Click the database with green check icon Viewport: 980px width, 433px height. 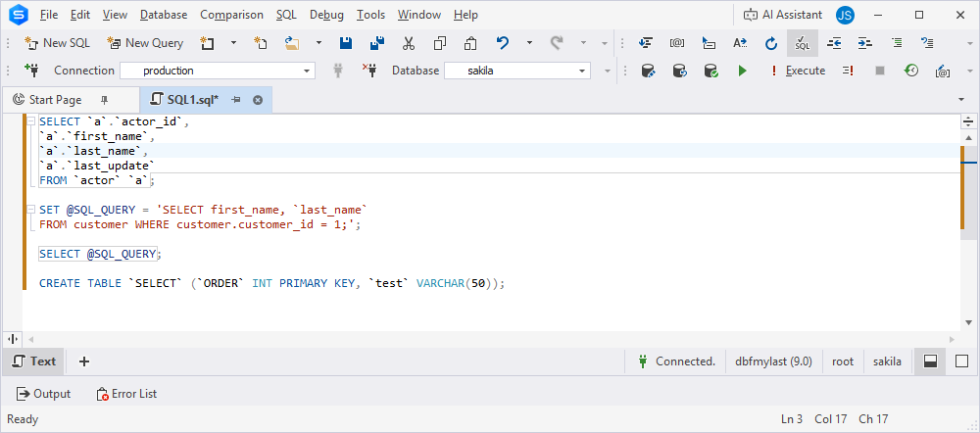pyautogui.click(x=710, y=71)
